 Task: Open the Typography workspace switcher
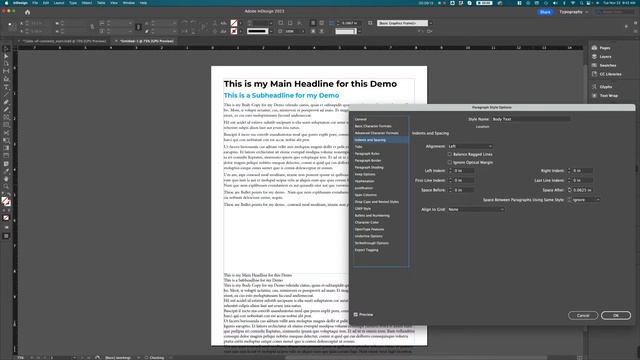tap(573, 12)
